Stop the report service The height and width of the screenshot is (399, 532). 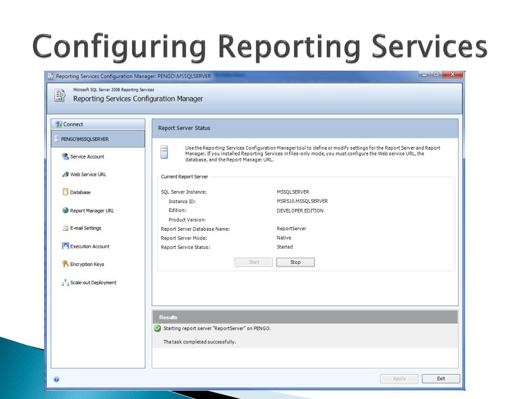tap(296, 262)
